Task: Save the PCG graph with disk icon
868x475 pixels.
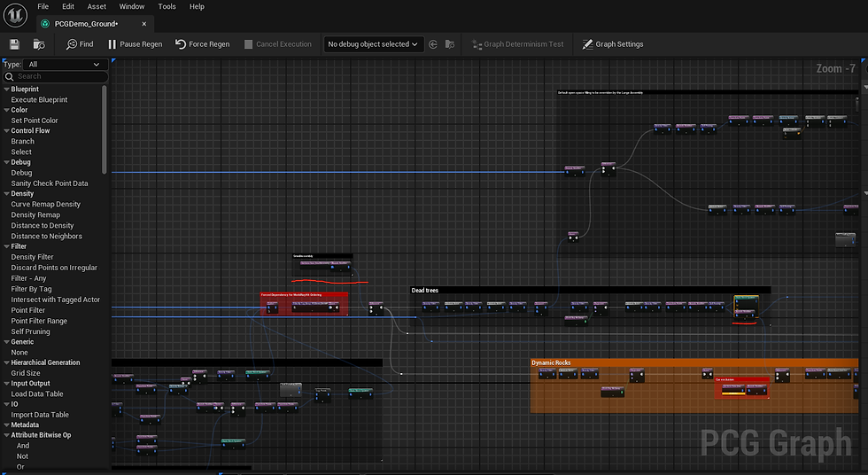Action: tap(14, 44)
